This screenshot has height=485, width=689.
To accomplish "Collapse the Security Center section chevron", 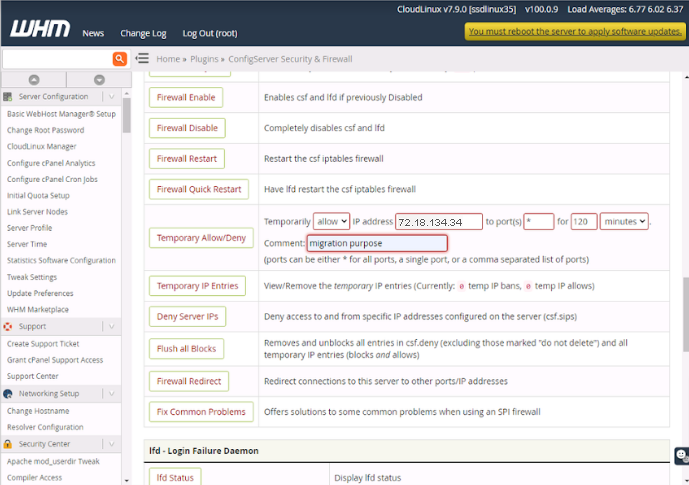I will 112,444.
